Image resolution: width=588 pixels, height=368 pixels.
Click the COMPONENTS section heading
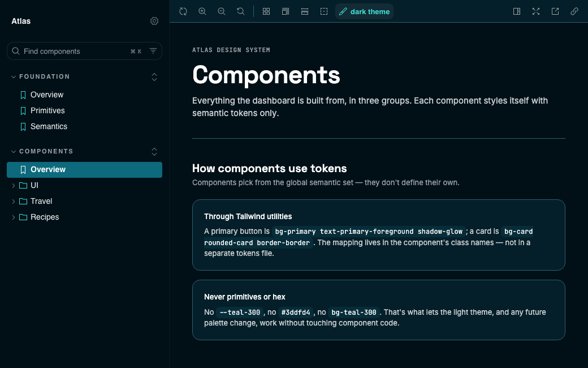(46, 151)
